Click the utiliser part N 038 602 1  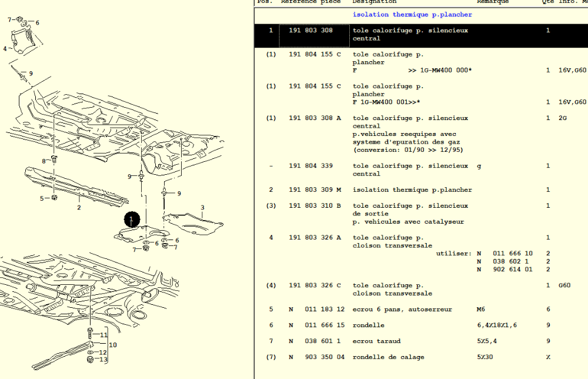(503, 261)
